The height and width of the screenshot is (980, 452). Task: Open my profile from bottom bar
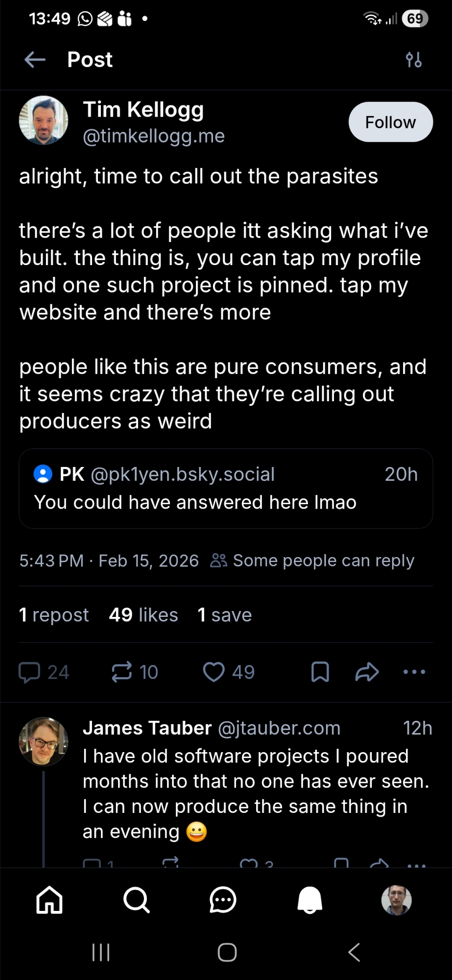pyautogui.click(x=396, y=900)
